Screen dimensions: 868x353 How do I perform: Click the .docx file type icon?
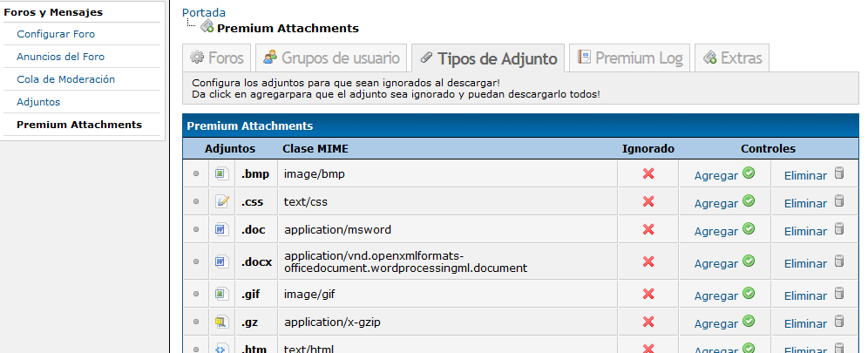pos(221,261)
